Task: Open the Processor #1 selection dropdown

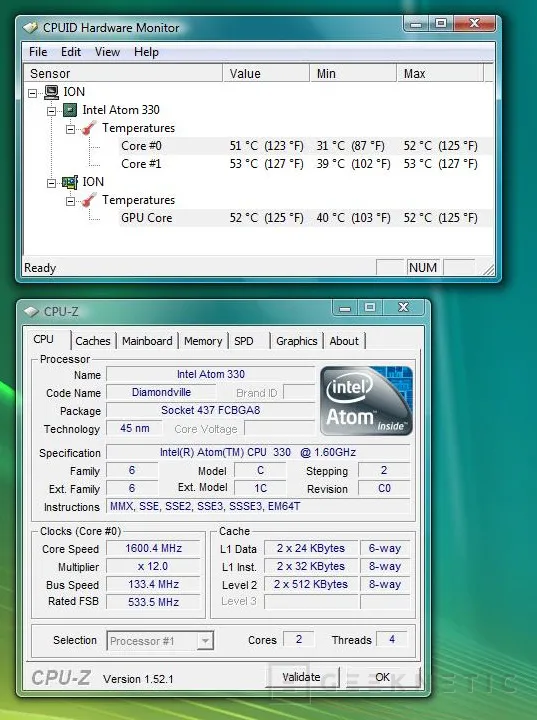Action: point(205,641)
